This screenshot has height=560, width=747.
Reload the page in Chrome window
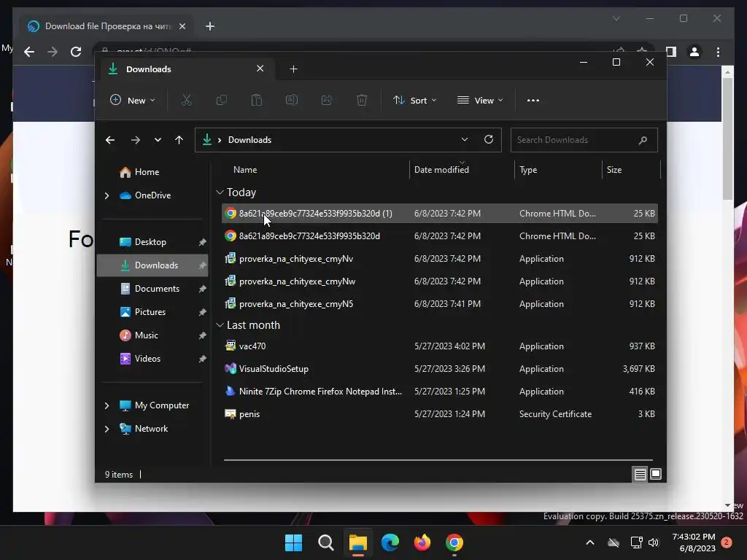click(x=76, y=52)
